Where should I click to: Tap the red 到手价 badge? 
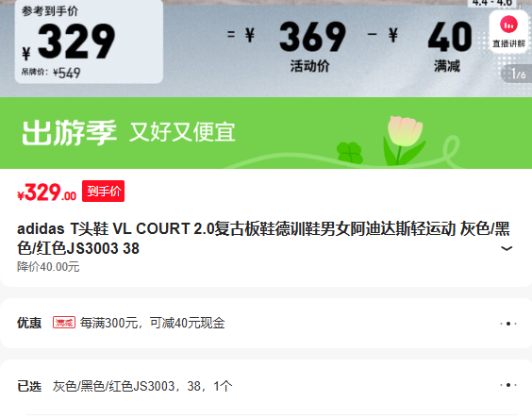click(x=103, y=191)
